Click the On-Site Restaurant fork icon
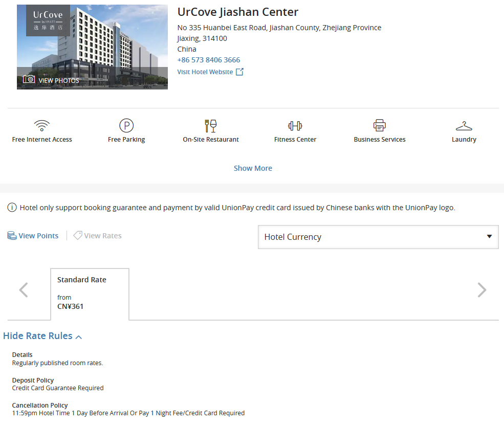504x426 pixels. click(210, 126)
